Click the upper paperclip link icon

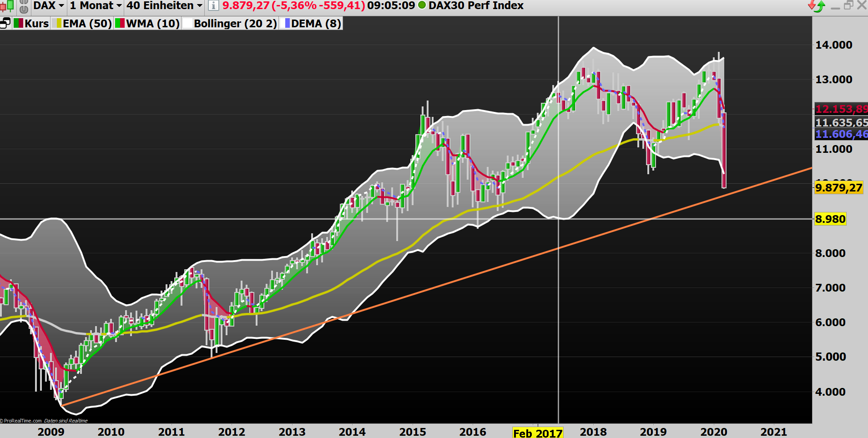pyautogui.click(x=24, y=3)
